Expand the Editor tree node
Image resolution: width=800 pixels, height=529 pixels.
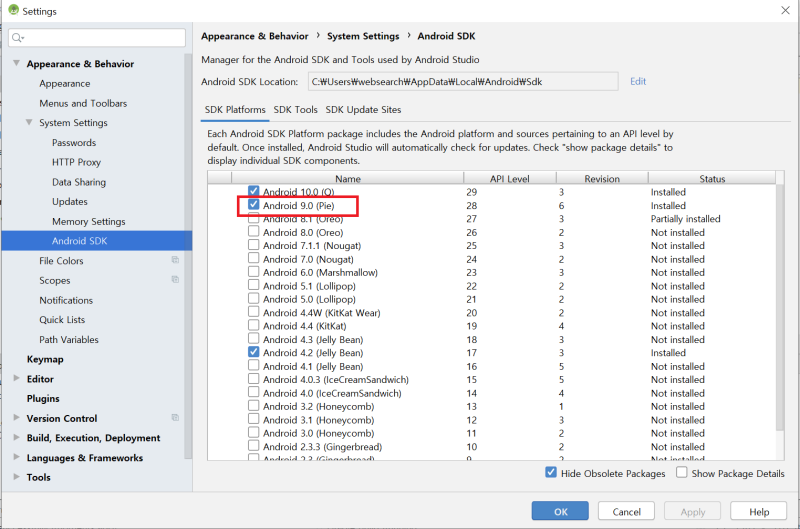16,378
